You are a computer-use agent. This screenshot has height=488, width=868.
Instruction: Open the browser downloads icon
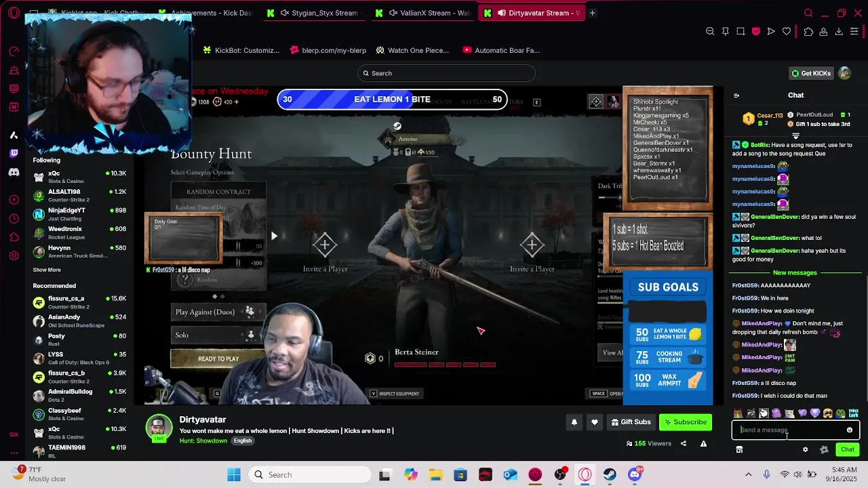(x=839, y=31)
